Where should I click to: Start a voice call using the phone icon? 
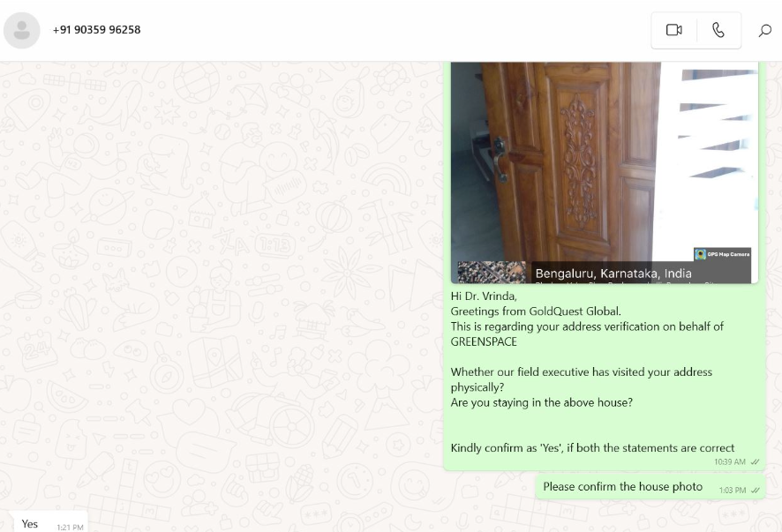click(x=718, y=30)
